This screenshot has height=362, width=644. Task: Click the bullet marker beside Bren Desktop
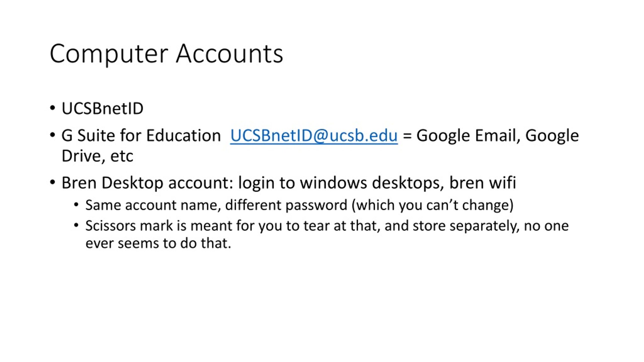[x=52, y=182]
